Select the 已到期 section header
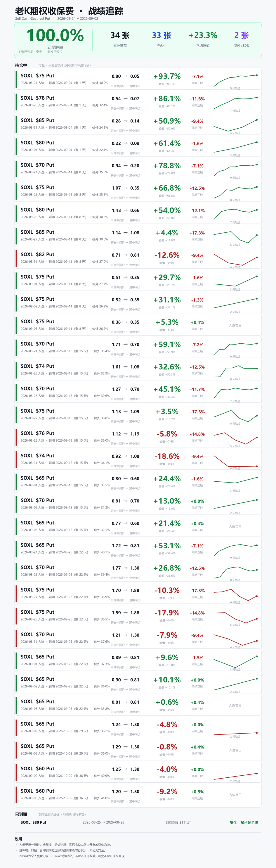 (x=21, y=815)
